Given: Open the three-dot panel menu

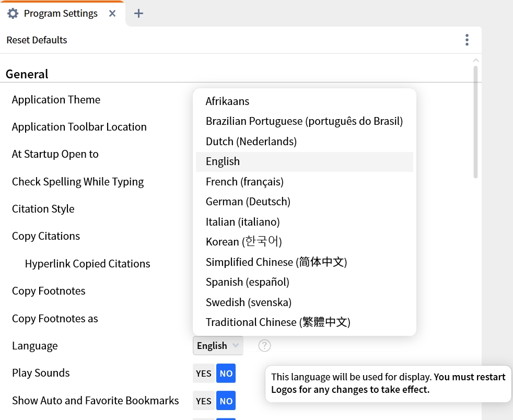Looking at the screenshot, I should [467, 40].
